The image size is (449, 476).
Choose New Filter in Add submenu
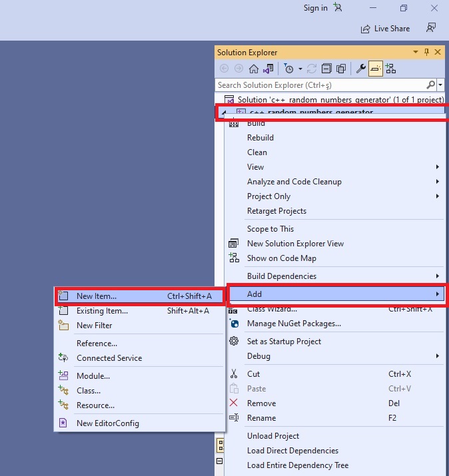coord(140,326)
